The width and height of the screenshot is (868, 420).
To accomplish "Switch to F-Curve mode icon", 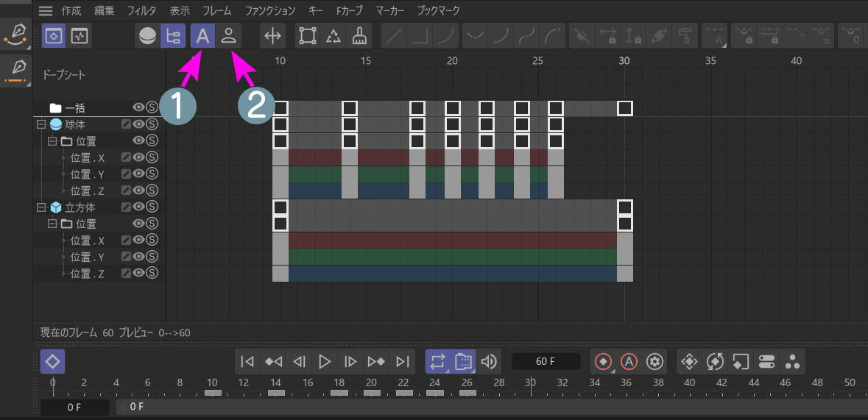I will click(x=80, y=35).
